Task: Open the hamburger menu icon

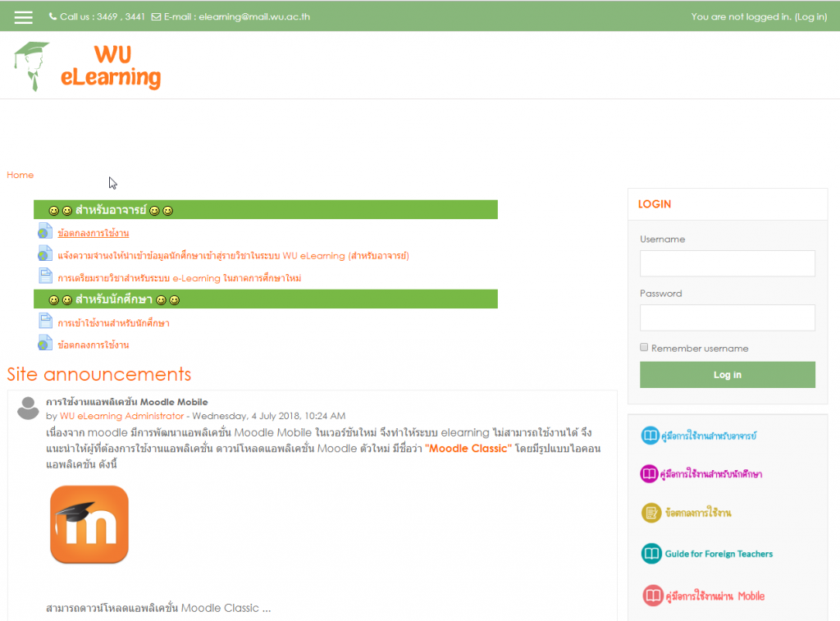Action: pos(23,16)
